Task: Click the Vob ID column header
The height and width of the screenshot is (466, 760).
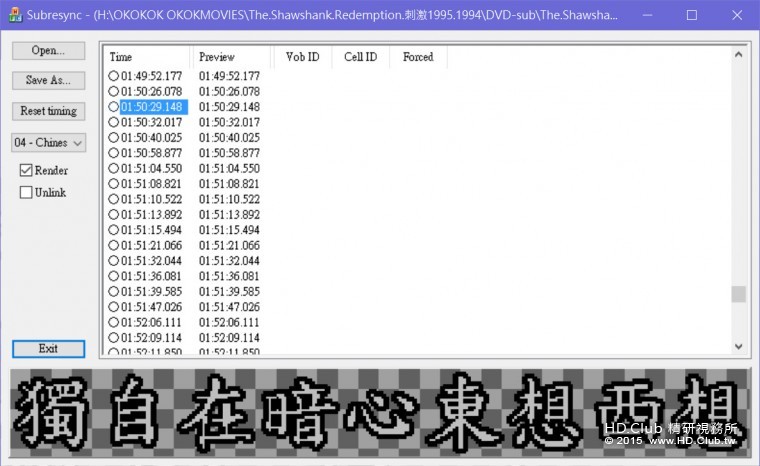Action: (x=302, y=57)
